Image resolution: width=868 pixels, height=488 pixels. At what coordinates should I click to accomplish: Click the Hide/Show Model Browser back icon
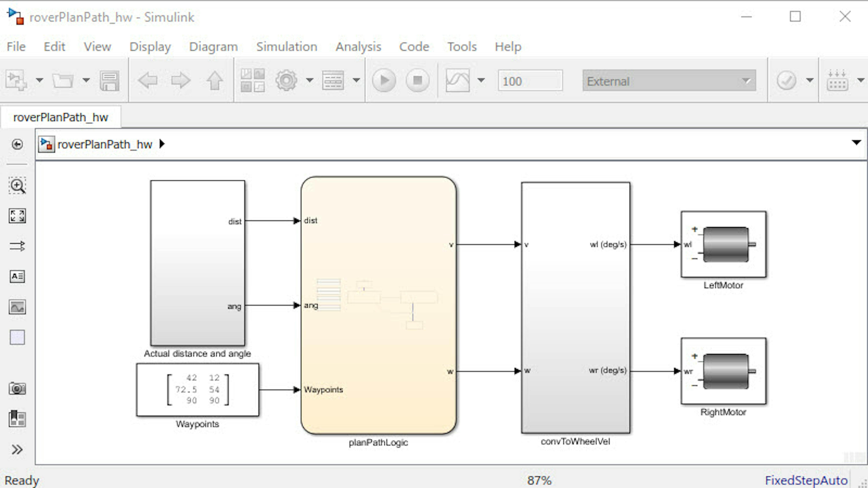pyautogui.click(x=17, y=144)
